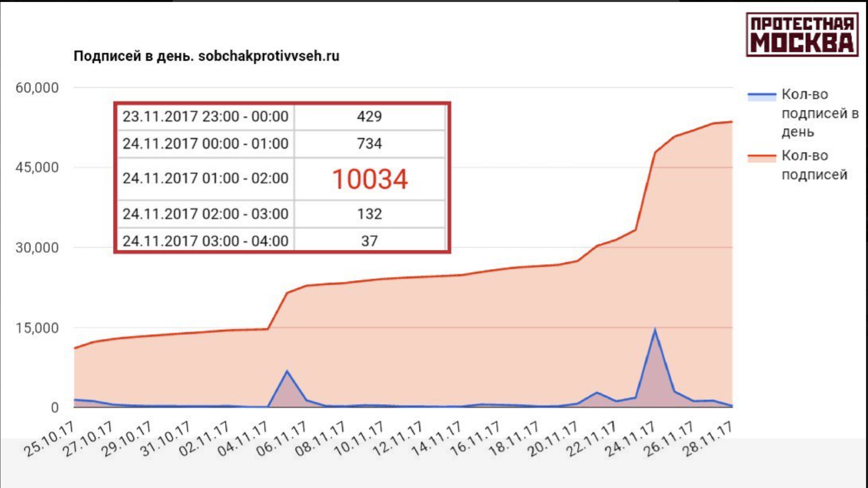
Task: Click the Протестная Москва logo
Action: (x=802, y=35)
